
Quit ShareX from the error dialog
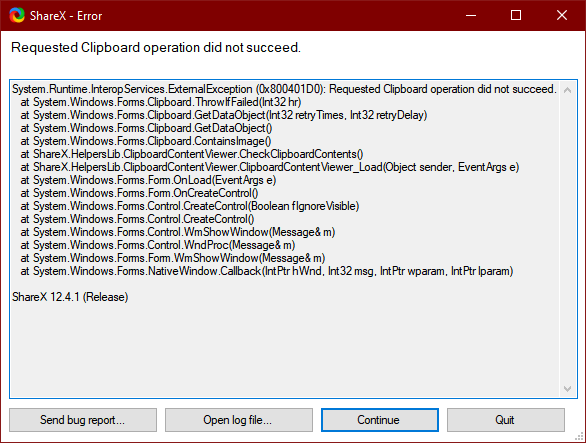coord(506,420)
